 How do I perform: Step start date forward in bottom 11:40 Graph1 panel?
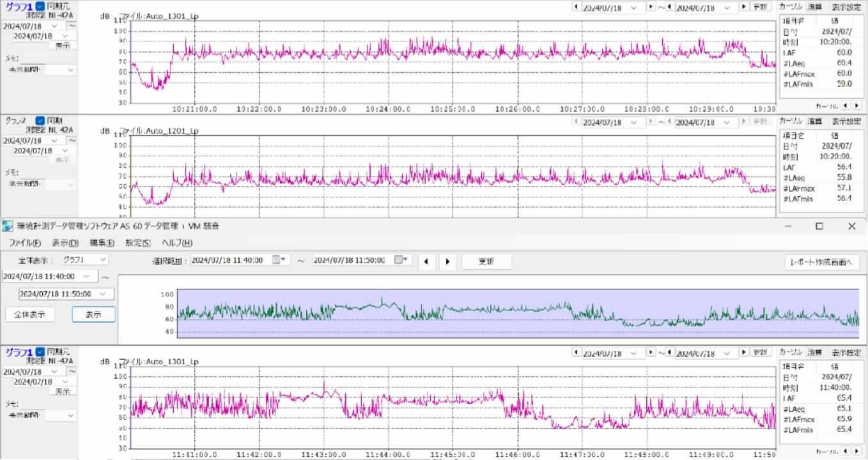click(651, 353)
